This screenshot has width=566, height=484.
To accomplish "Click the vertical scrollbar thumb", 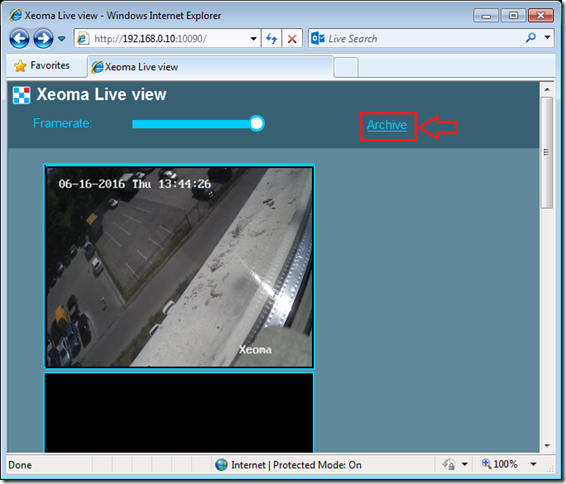I will (547, 152).
